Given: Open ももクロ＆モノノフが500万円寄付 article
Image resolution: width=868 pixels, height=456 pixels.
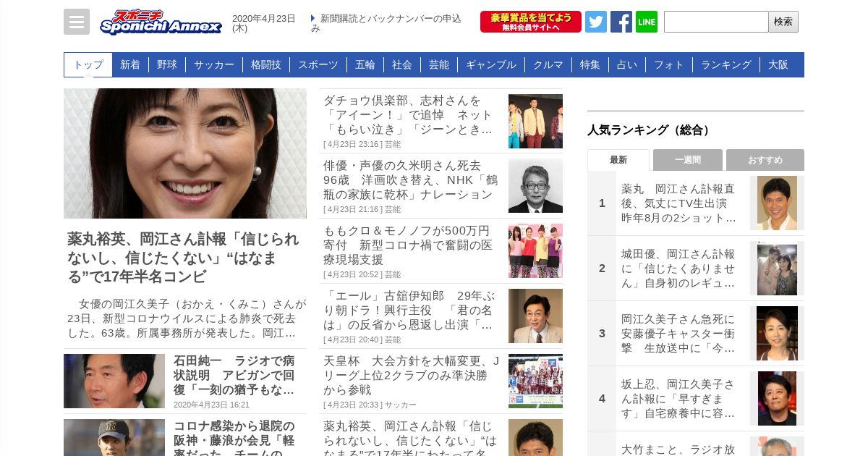Looking at the screenshot, I should [409, 245].
